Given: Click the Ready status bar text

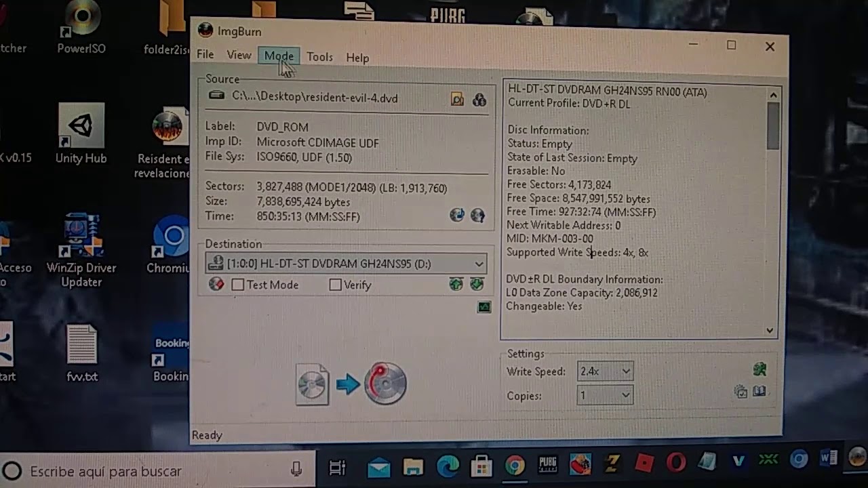Looking at the screenshot, I should point(207,435).
